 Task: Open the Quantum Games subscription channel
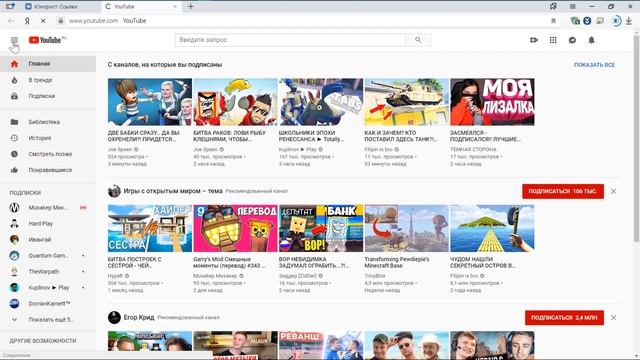[48, 256]
